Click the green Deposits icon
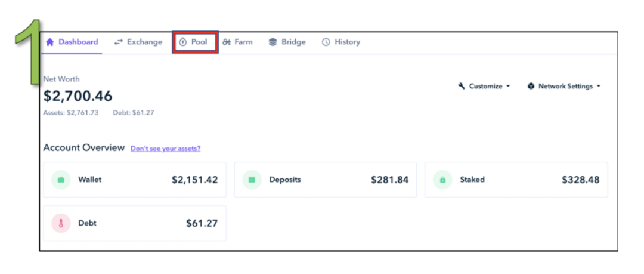 click(252, 180)
